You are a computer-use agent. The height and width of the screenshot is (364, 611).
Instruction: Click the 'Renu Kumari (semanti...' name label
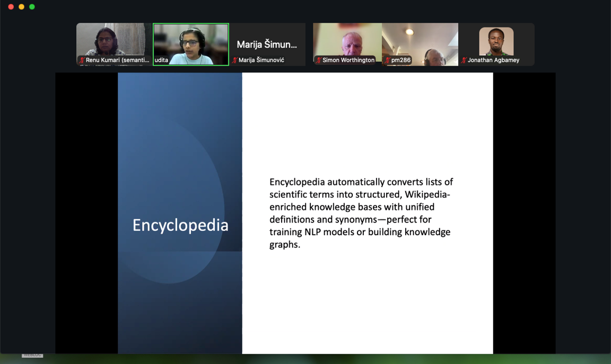pyautogui.click(x=118, y=60)
